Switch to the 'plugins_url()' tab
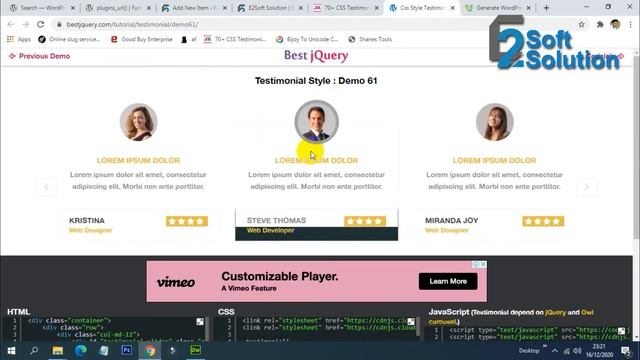640x360 pixels. pos(117,8)
